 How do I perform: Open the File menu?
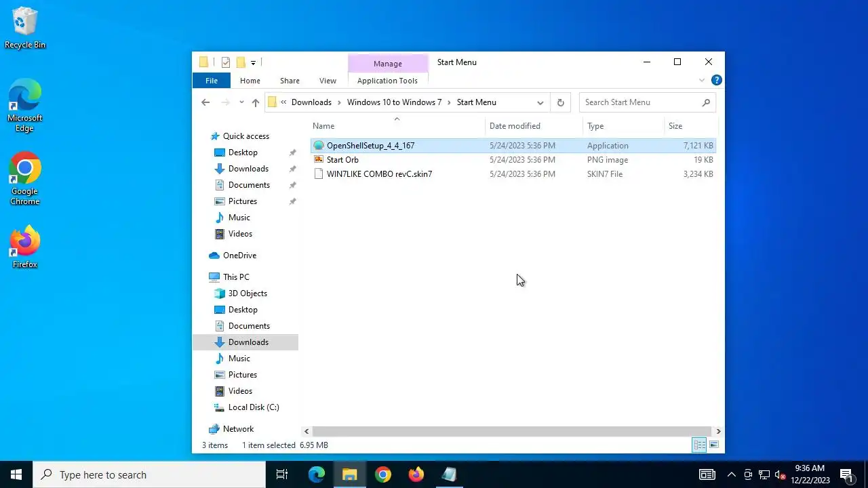pyautogui.click(x=212, y=81)
